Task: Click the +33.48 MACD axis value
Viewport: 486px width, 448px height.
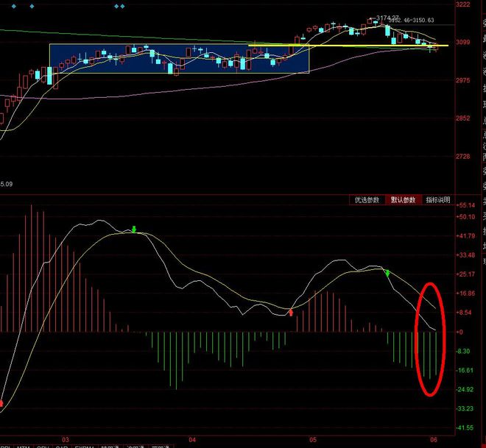Action: tap(465, 255)
